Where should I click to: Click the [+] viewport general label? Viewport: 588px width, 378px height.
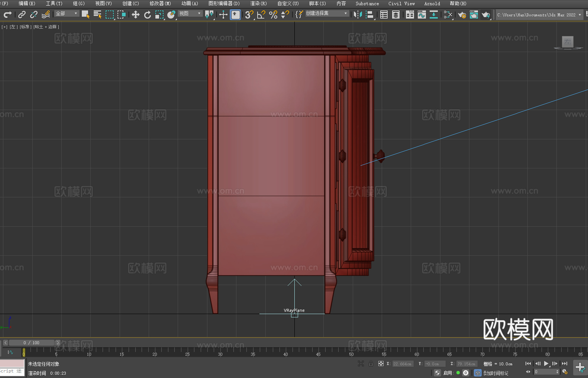click(4, 27)
